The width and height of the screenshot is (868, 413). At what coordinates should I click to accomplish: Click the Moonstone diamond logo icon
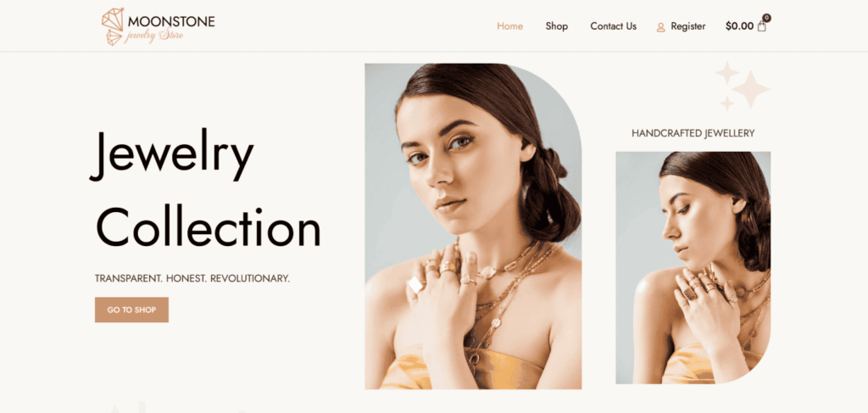point(113,26)
